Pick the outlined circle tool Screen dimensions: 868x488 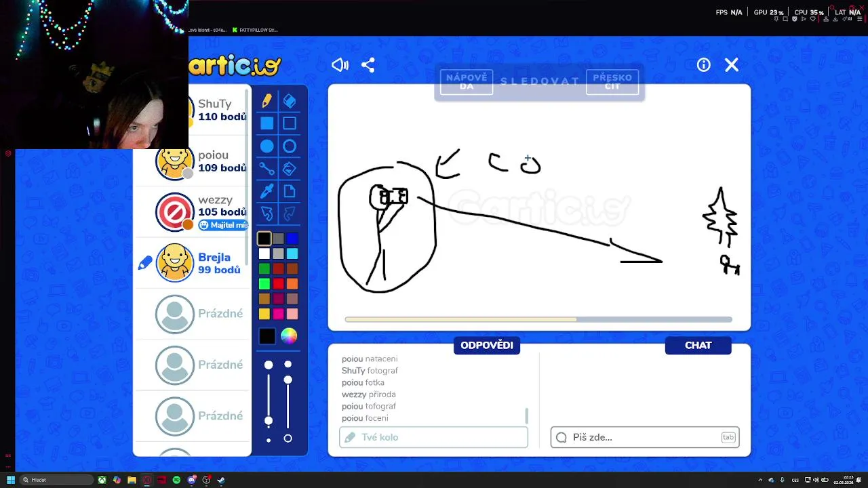pos(290,146)
